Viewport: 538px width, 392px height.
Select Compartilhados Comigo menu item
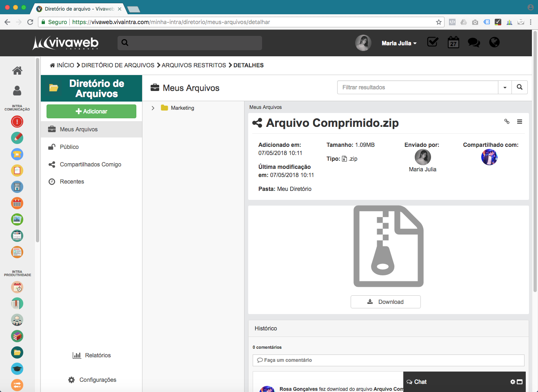(x=90, y=164)
